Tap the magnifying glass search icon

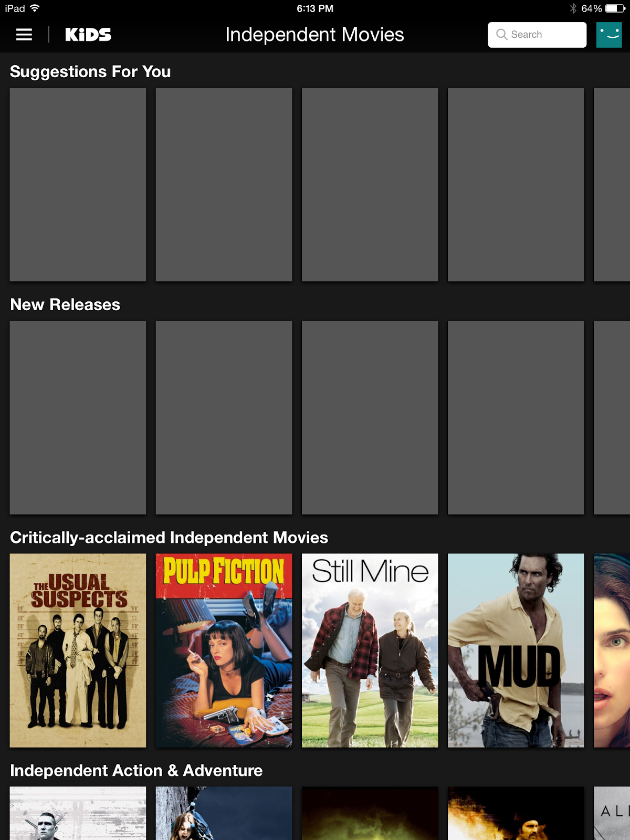pyautogui.click(x=501, y=35)
